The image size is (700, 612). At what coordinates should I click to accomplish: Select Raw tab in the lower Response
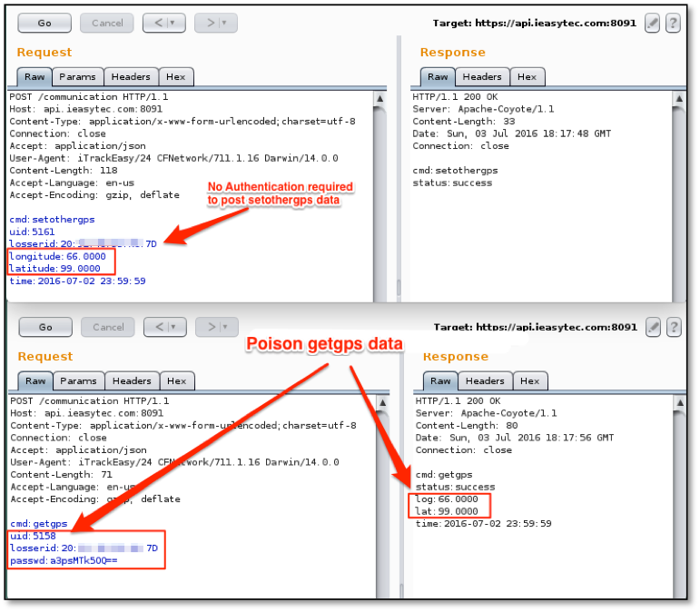(x=440, y=381)
